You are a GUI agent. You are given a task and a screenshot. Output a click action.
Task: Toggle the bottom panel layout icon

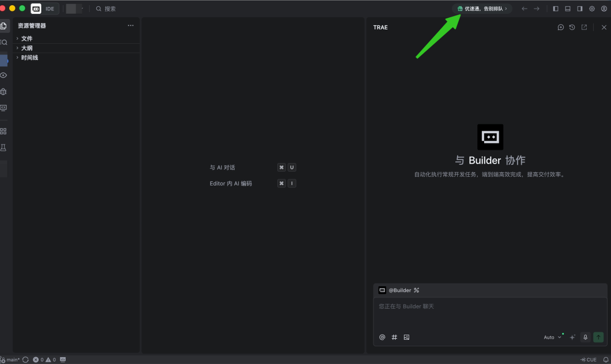click(x=568, y=9)
